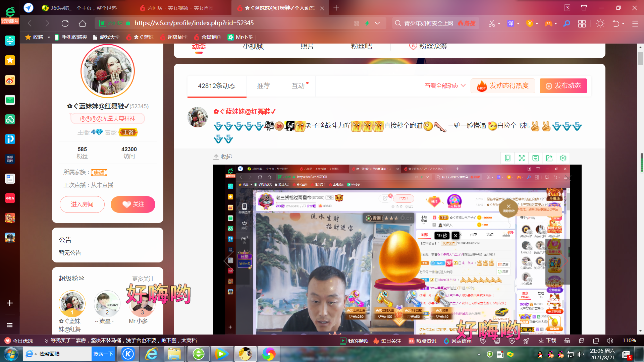644x362 pixels.
Task: Click the browser reload button
Action: (65, 23)
